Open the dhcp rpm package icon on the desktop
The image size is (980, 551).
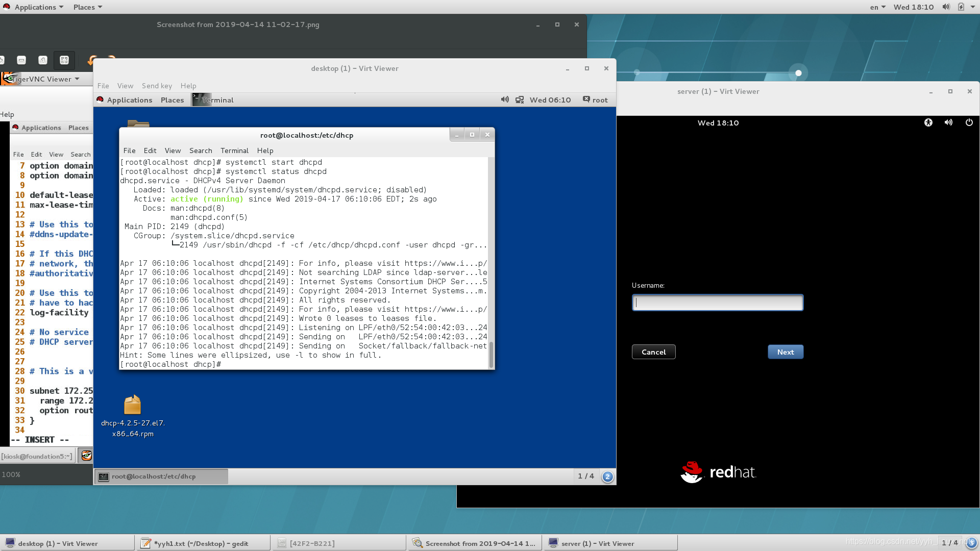pos(132,405)
